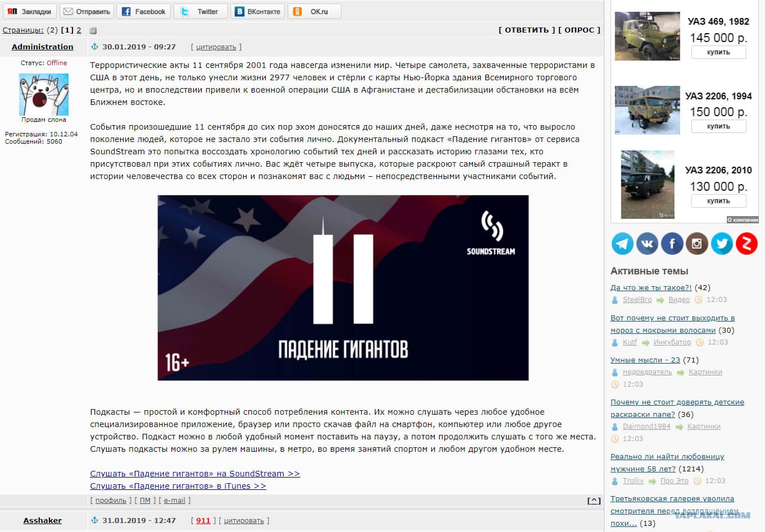Open Trolliv user link
The width and height of the screenshot is (765, 532).
point(634,481)
